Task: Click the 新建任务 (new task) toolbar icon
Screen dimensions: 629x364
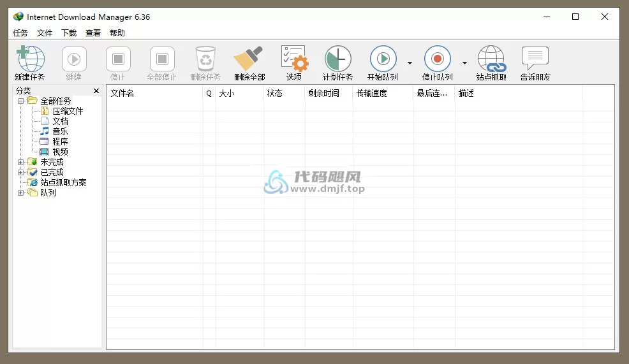Action: pyautogui.click(x=30, y=59)
